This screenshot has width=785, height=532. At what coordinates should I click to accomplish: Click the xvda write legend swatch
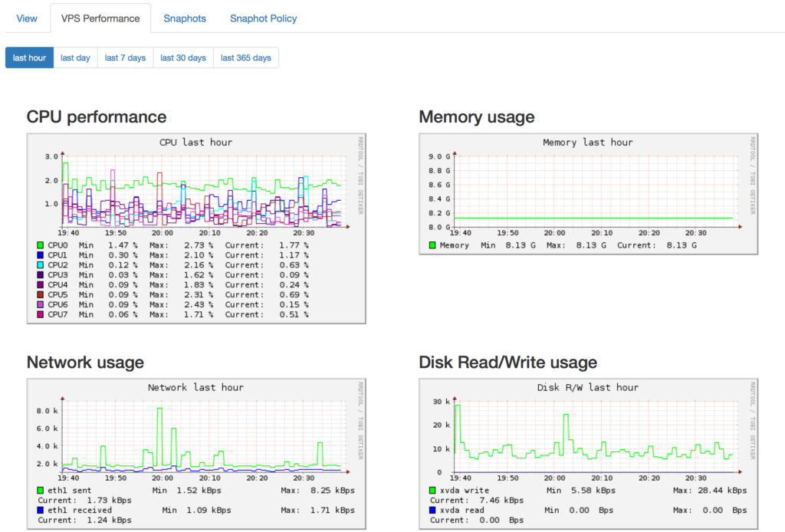[x=432, y=491]
